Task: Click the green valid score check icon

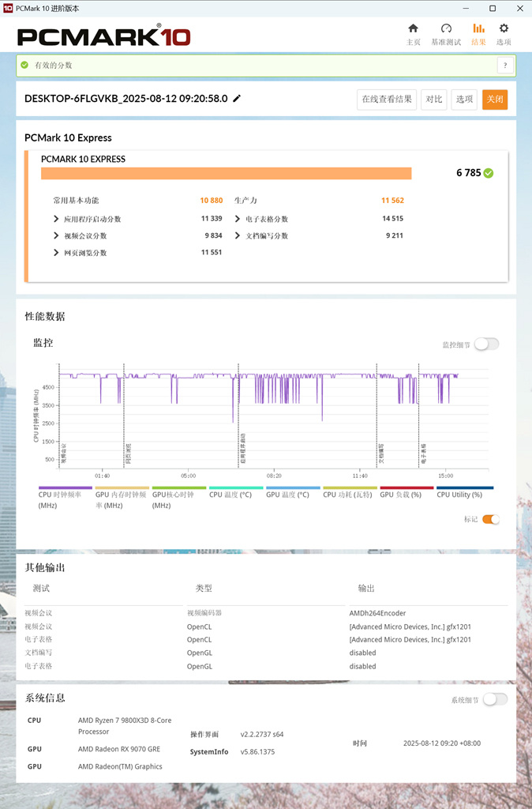Action: pyautogui.click(x=24, y=65)
